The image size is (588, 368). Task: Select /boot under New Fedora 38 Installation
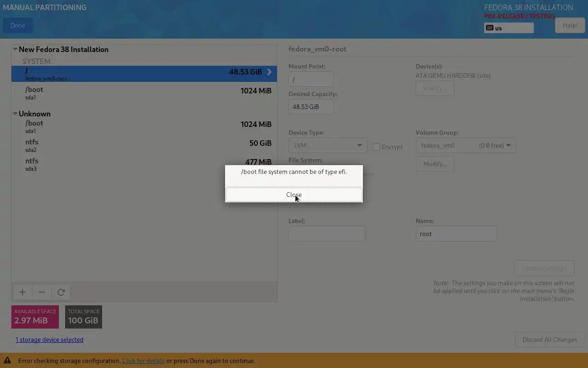[144, 92]
